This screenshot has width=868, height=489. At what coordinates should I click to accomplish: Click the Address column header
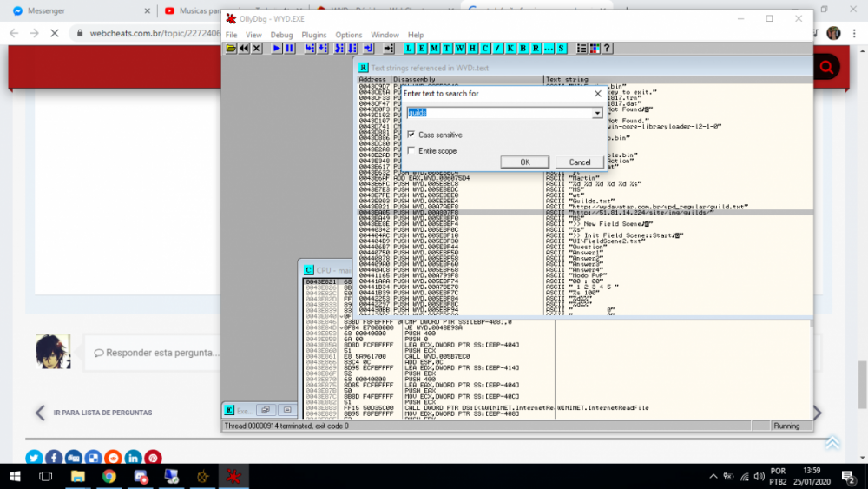point(373,79)
